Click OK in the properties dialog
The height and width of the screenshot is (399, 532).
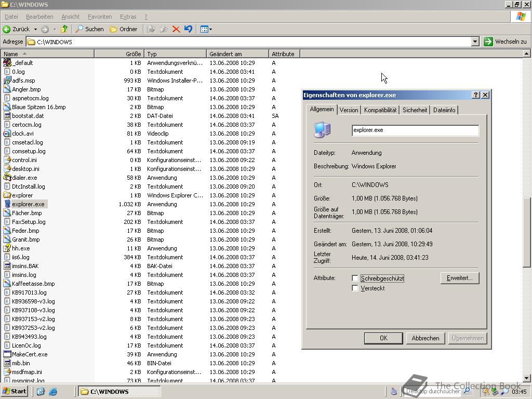click(383, 338)
